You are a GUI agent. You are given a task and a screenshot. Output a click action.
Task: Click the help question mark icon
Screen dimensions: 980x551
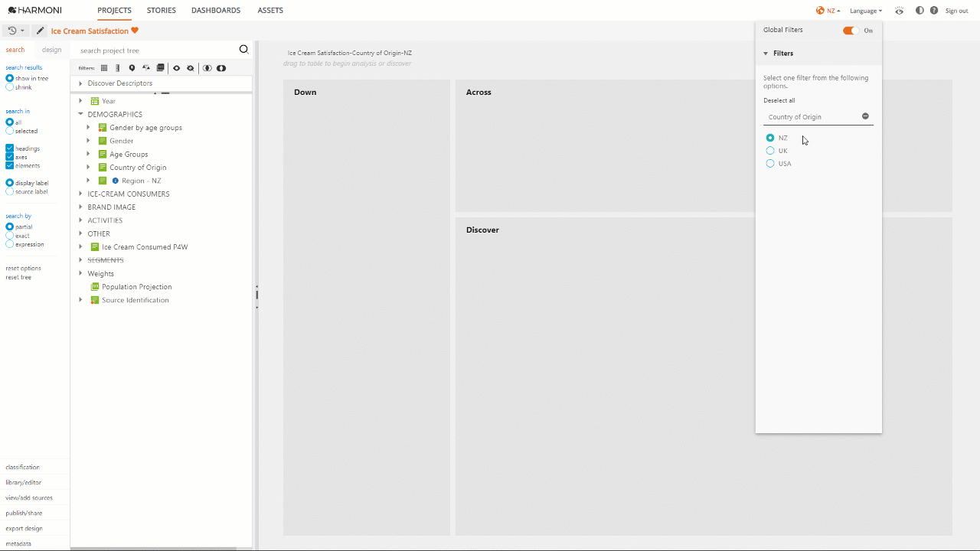pyautogui.click(x=934, y=11)
